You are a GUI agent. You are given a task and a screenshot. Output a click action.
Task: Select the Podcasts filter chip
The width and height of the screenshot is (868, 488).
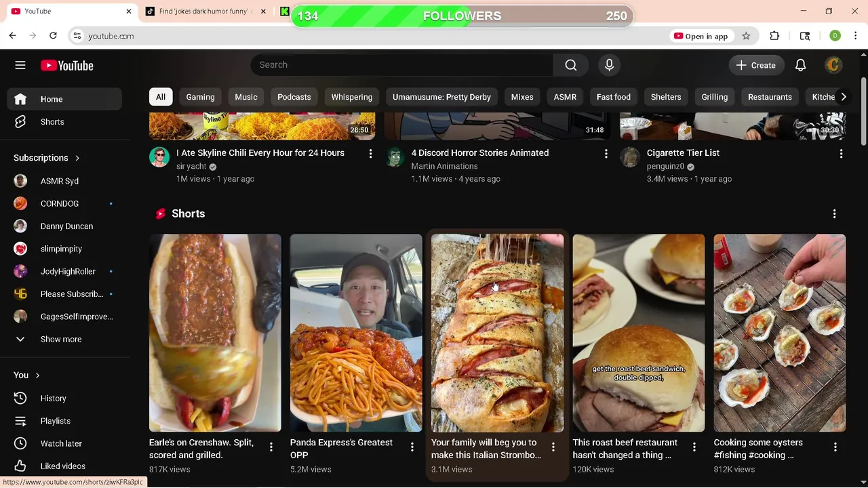click(x=294, y=97)
